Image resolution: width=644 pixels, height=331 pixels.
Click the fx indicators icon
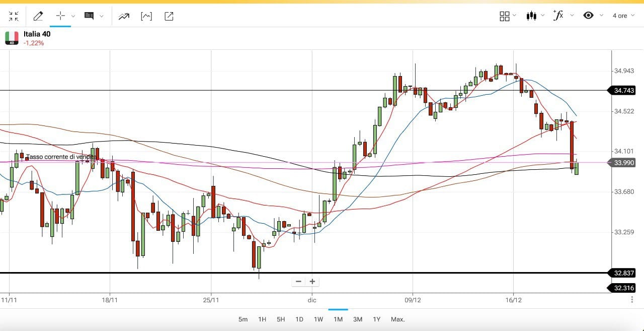tap(558, 16)
